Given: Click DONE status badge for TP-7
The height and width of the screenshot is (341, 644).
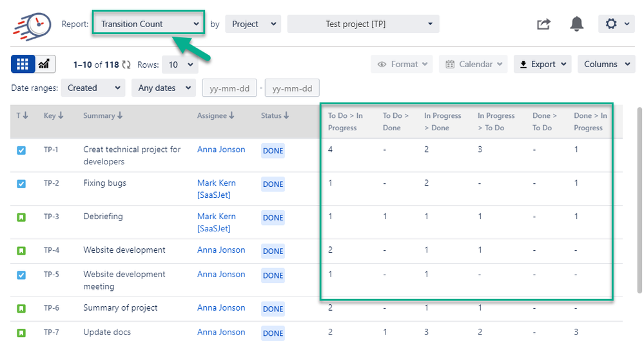Looking at the screenshot, I should click(273, 333).
